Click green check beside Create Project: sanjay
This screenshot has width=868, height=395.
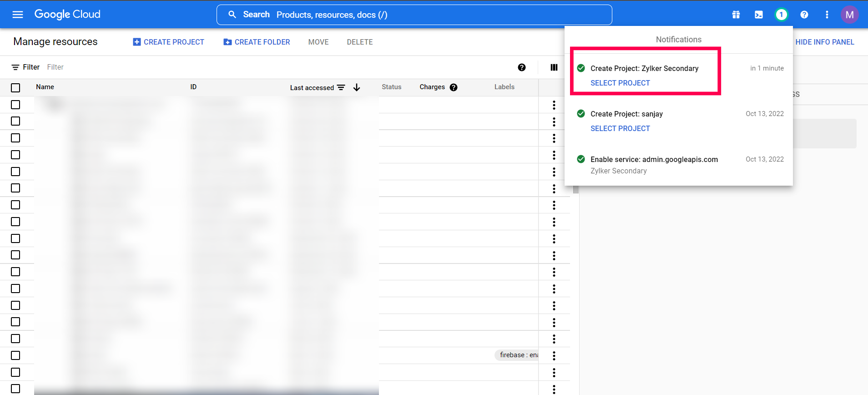(x=581, y=114)
